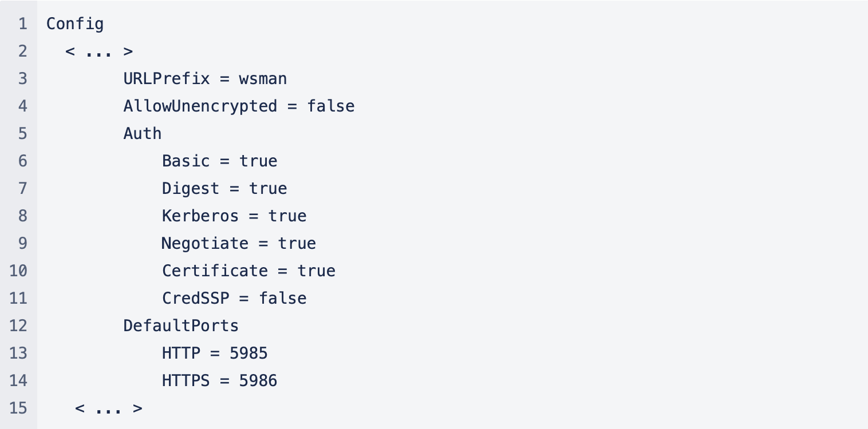
Task: Click the collapsed < ... > on line 15
Action: (x=109, y=408)
